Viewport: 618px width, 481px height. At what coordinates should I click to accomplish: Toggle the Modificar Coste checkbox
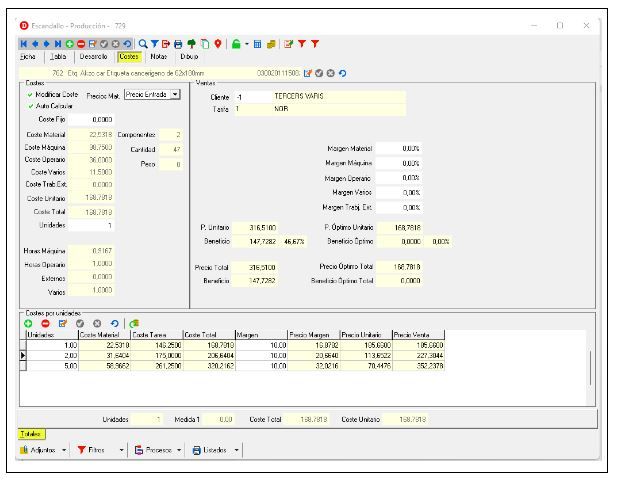click(x=30, y=95)
